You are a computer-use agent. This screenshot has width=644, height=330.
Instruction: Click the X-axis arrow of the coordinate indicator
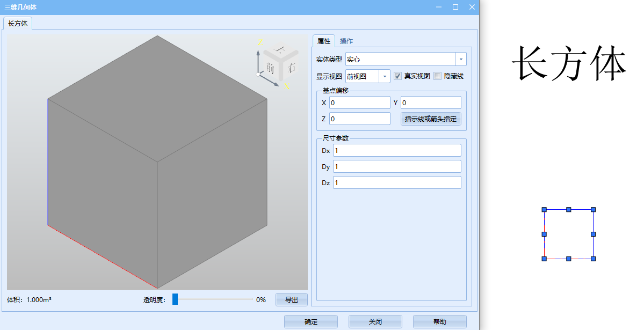(276, 83)
